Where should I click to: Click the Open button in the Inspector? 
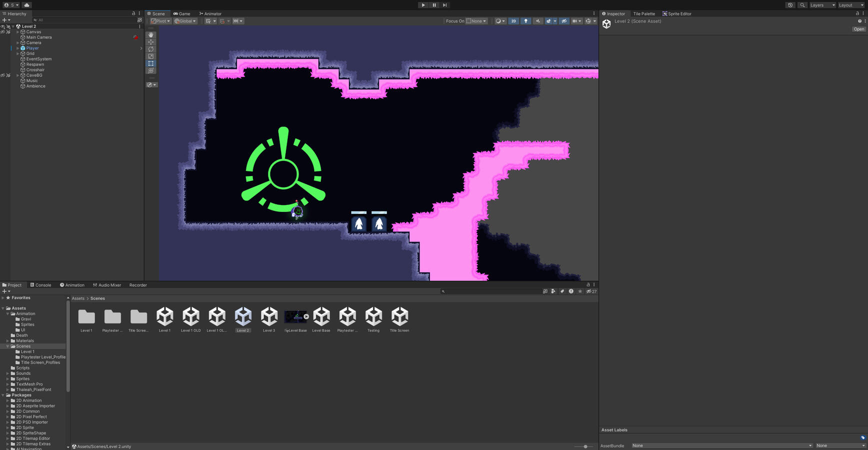[x=858, y=29]
